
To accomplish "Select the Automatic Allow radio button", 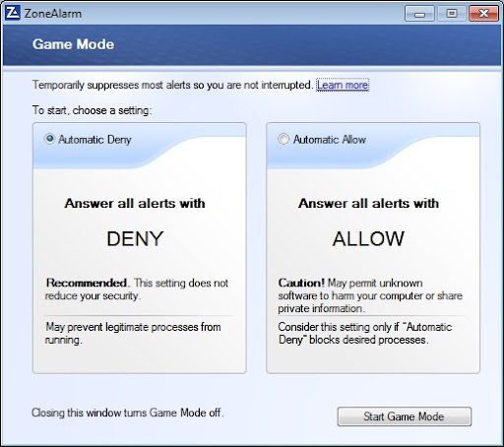I will (283, 139).
